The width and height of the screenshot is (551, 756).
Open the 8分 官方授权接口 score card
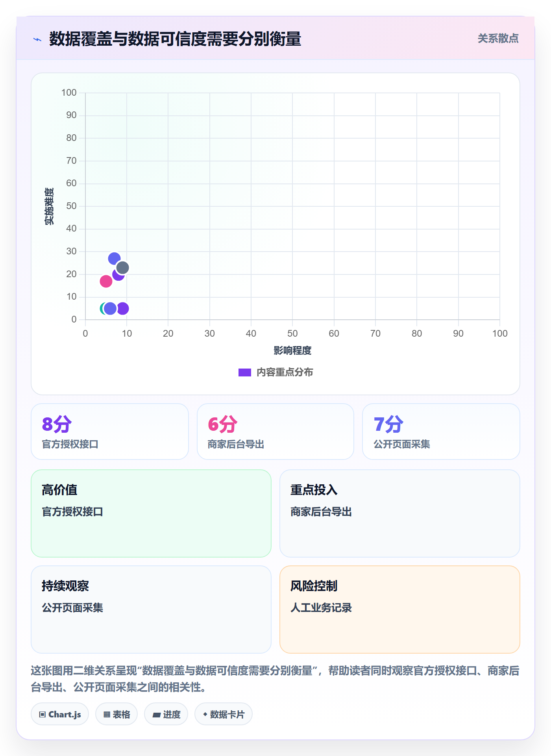pos(110,432)
